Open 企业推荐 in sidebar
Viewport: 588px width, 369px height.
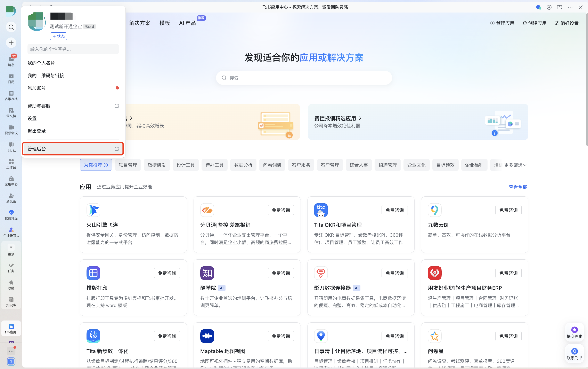[11, 232]
